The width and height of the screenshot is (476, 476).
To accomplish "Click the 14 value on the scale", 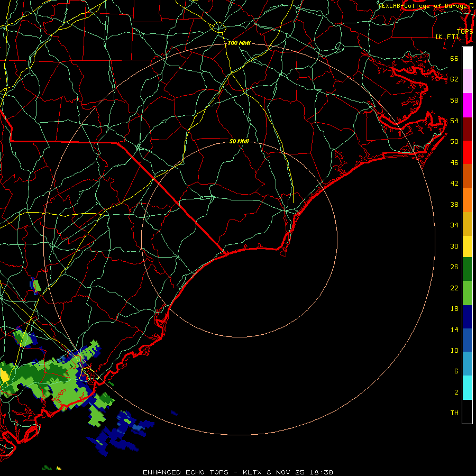I will click(454, 329).
